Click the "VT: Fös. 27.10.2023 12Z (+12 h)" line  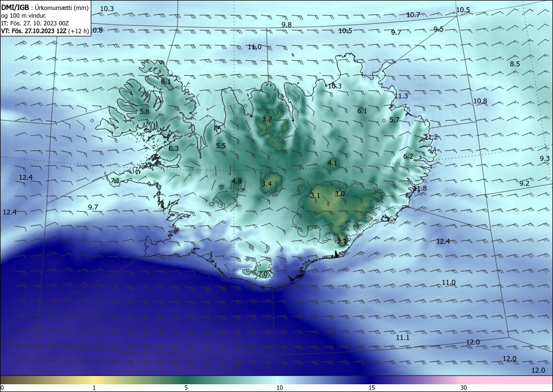click(45, 30)
